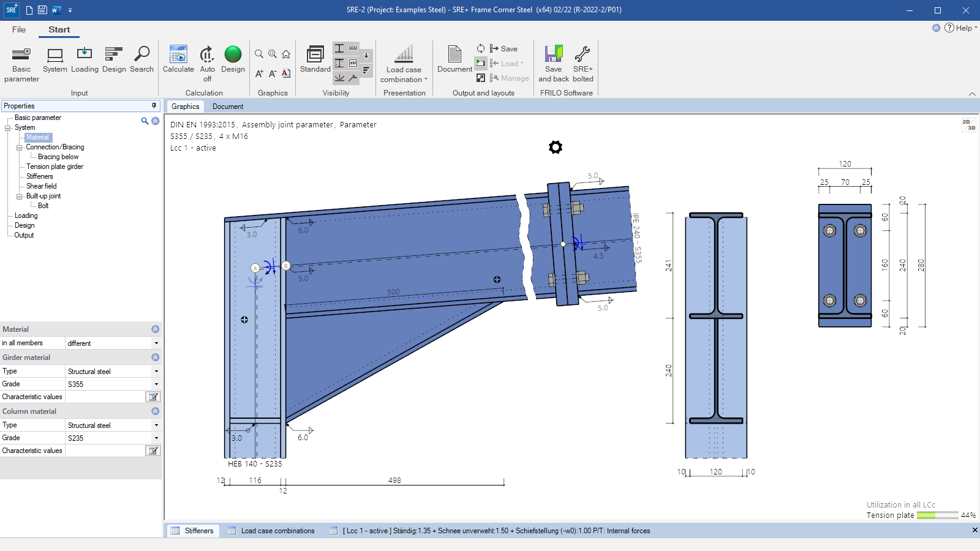
Task: Switch to the Start ribbon tab
Action: tap(59, 29)
